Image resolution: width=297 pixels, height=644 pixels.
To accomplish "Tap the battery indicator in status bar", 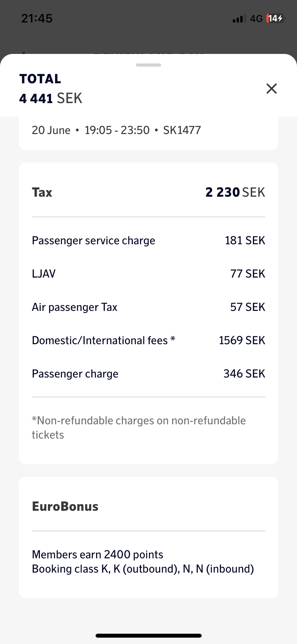I will coord(276,19).
